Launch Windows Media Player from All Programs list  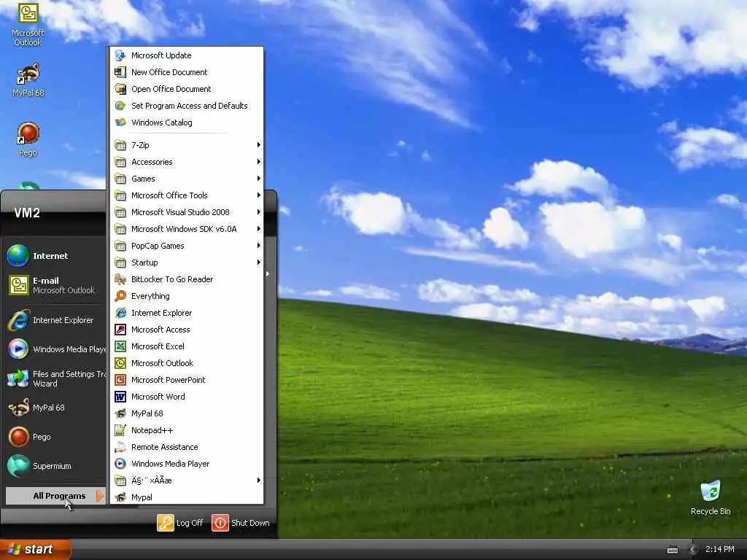click(x=187, y=463)
